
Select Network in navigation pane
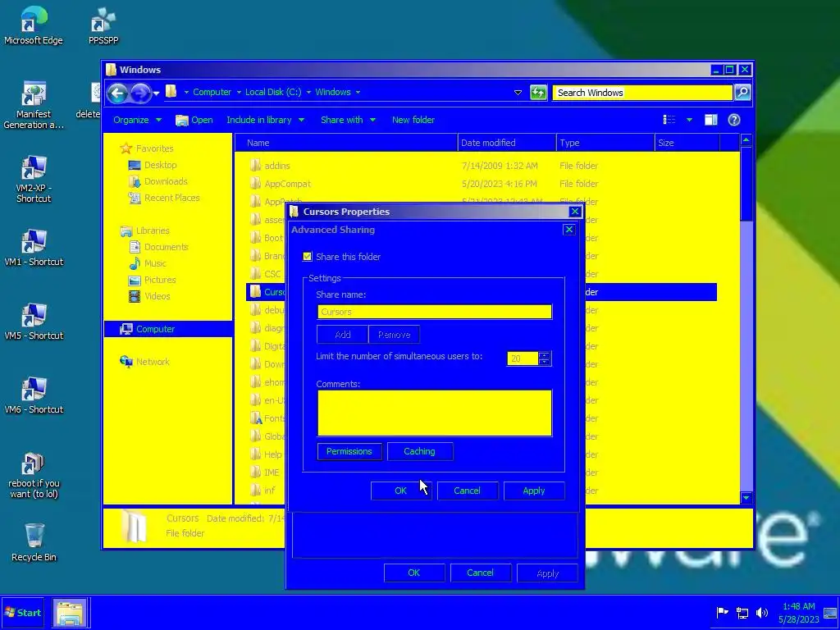coord(144,362)
